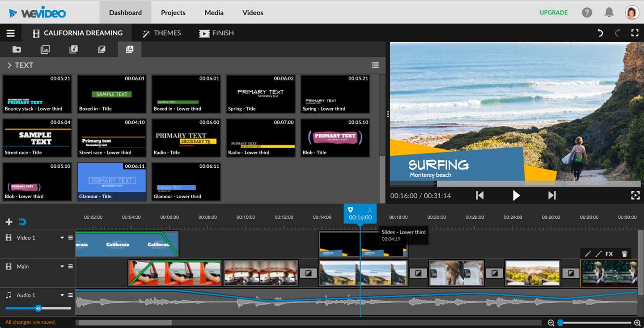
Task: Switch the text list view layout icon
Action: [x=375, y=65]
